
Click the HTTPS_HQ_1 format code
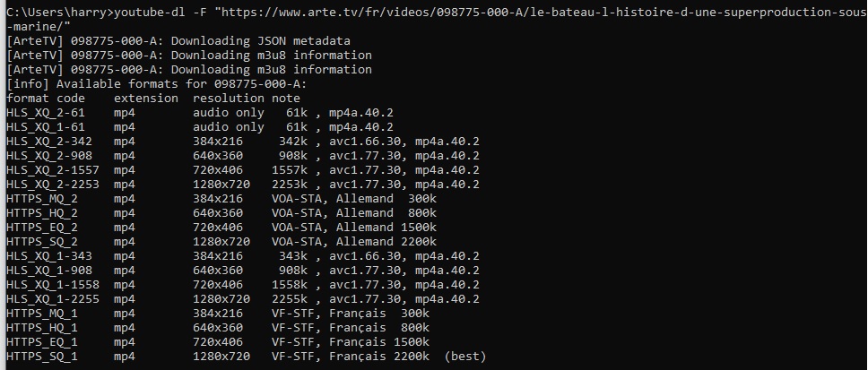click(x=42, y=328)
